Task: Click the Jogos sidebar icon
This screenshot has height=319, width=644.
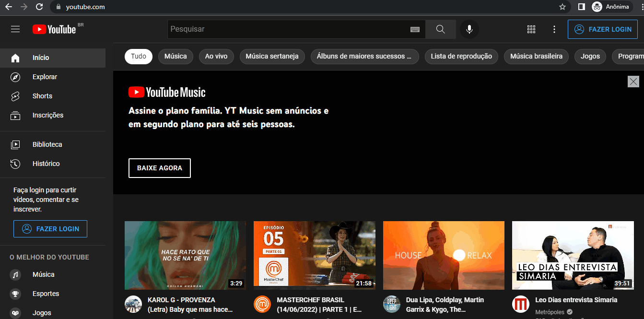Action: pos(15,313)
